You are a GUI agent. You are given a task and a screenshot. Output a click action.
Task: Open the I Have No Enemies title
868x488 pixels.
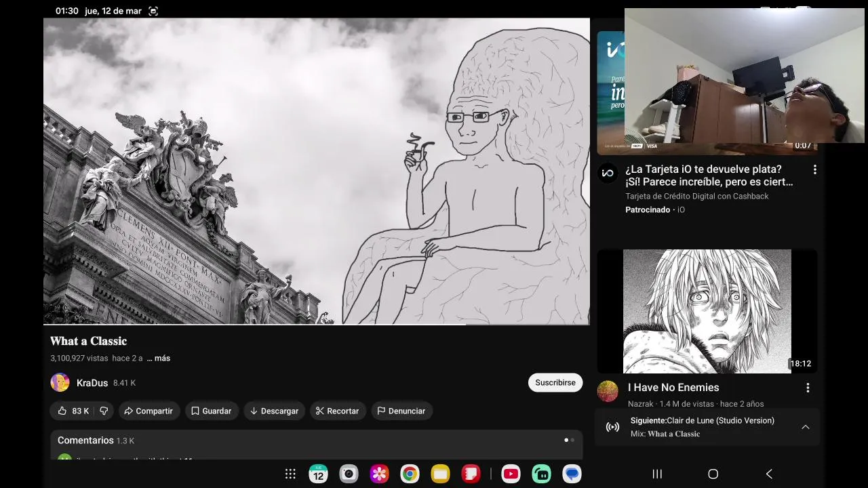(x=673, y=387)
